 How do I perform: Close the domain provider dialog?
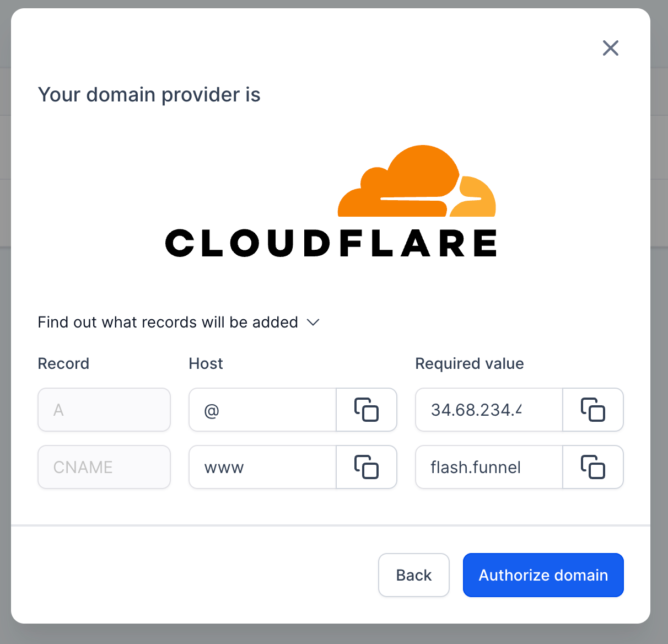611,48
